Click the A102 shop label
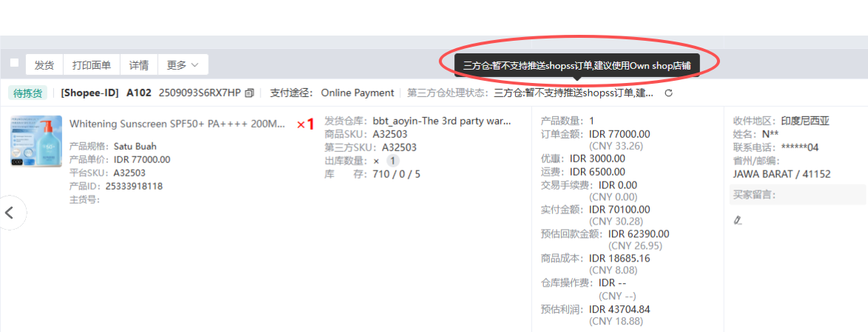868x332 pixels. [x=139, y=93]
